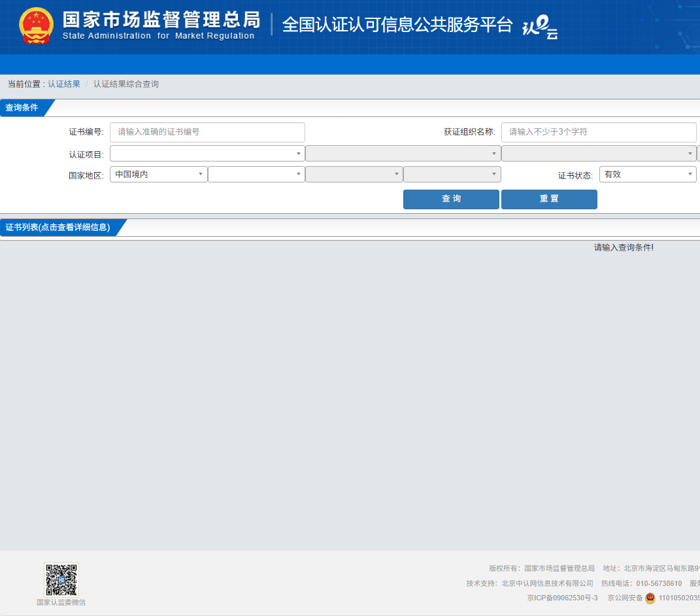Click the 热线电话：010-56738610 footer text

642,583
